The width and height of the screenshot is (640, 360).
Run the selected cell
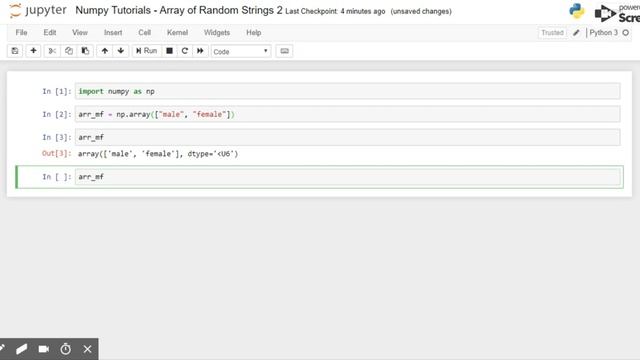click(x=147, y=51)
